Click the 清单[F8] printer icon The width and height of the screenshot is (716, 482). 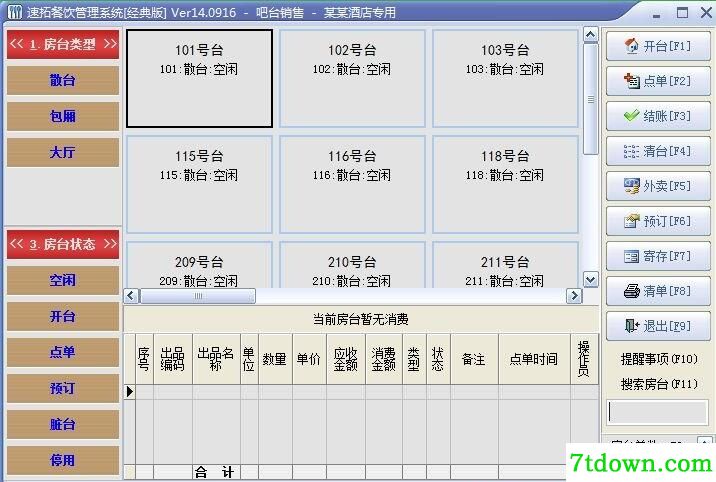click(632, 291)
